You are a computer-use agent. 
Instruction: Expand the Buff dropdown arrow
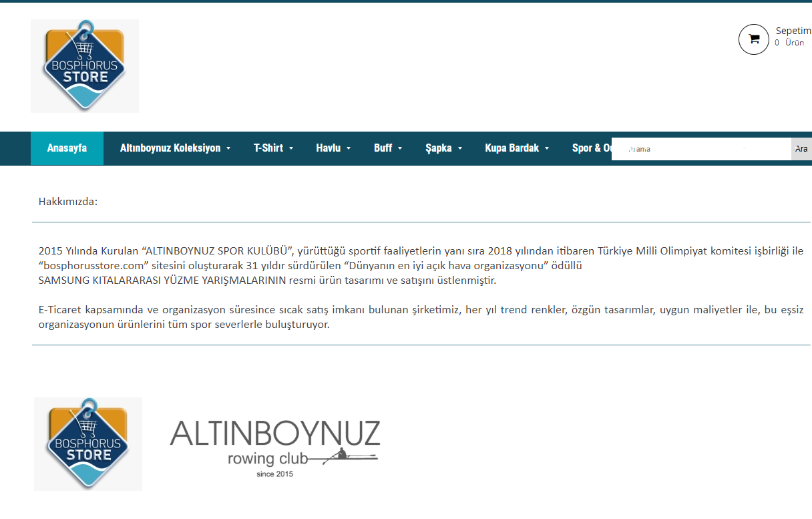400,149
